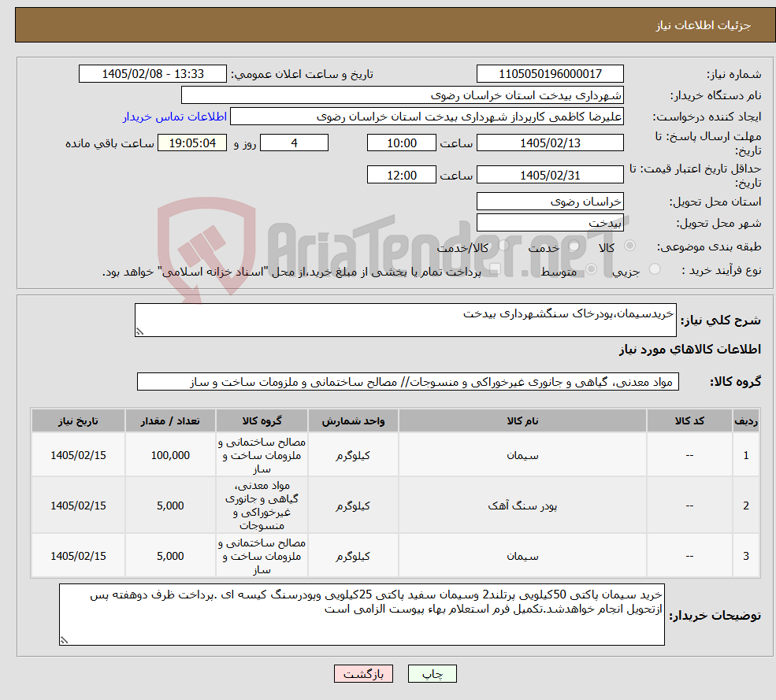Click the کد کالا column header
776x700 pixels.
(689, 421)
